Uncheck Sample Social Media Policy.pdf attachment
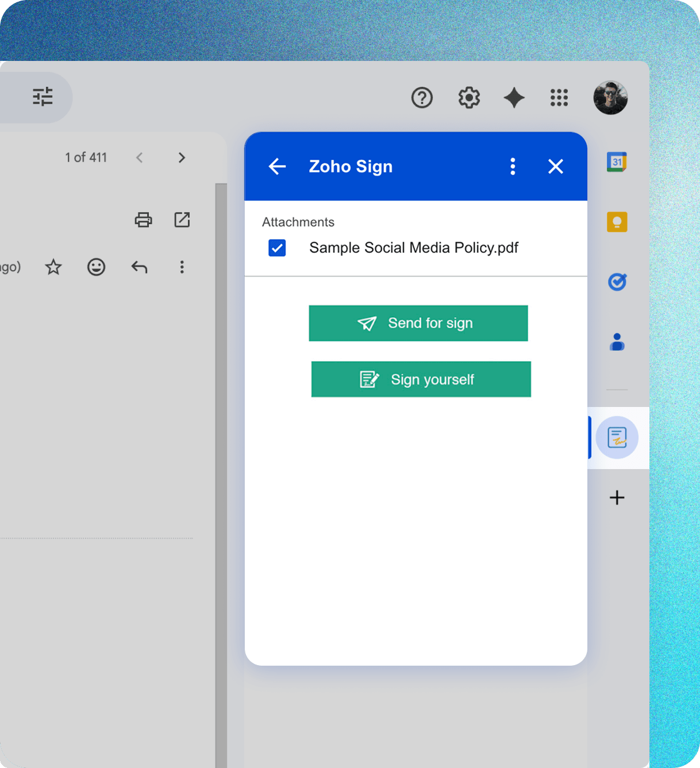Screen dimensions: 700x768 point(277,248)
